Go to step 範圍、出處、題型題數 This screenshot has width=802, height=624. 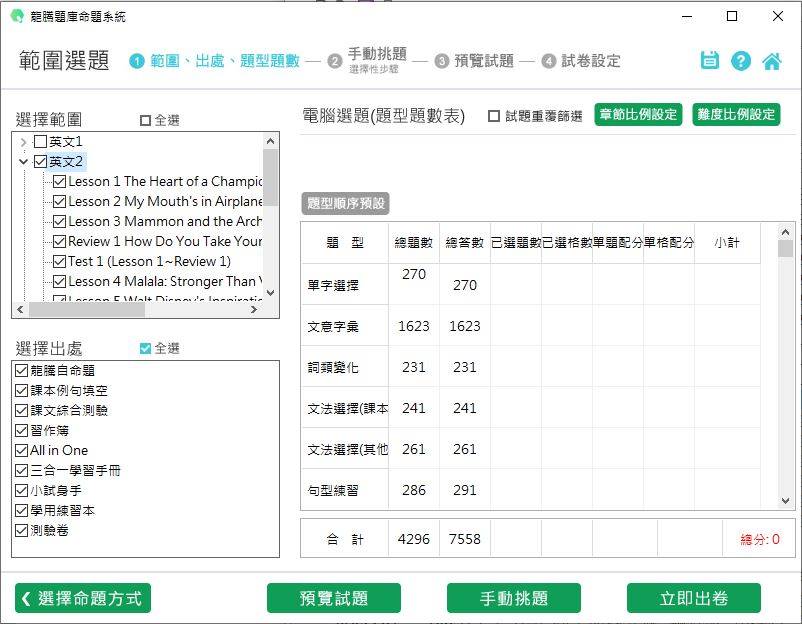pos(225,61)
